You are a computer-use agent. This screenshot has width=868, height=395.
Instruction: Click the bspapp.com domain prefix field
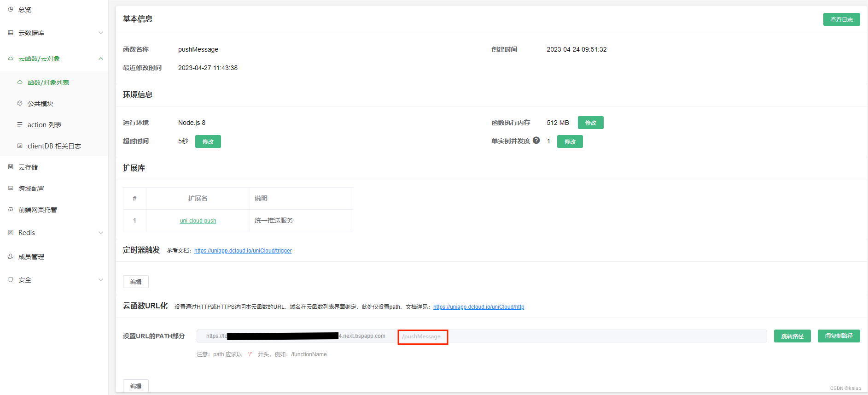click(x=297, y=336)
